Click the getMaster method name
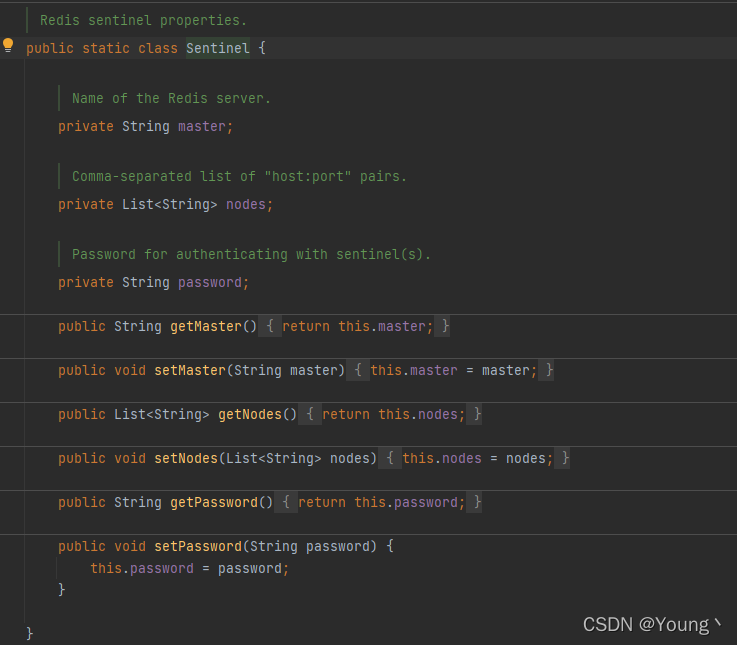737x645 pixels. 206,326
